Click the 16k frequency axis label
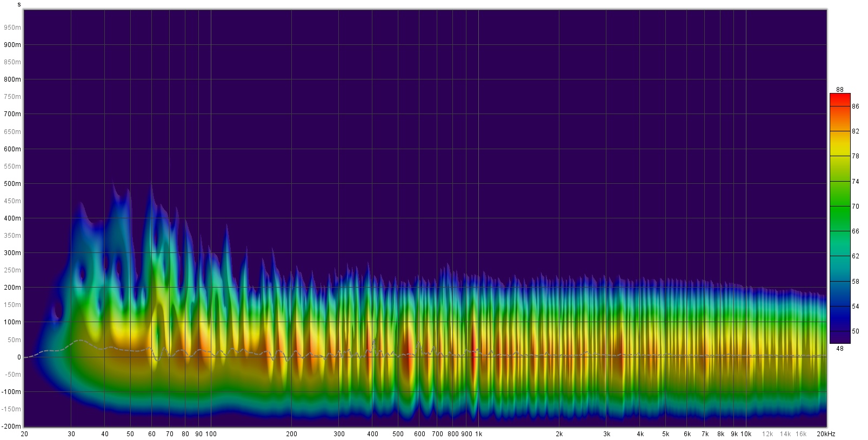The height and width of the screenshot is (440, 868). pos(801,434)
